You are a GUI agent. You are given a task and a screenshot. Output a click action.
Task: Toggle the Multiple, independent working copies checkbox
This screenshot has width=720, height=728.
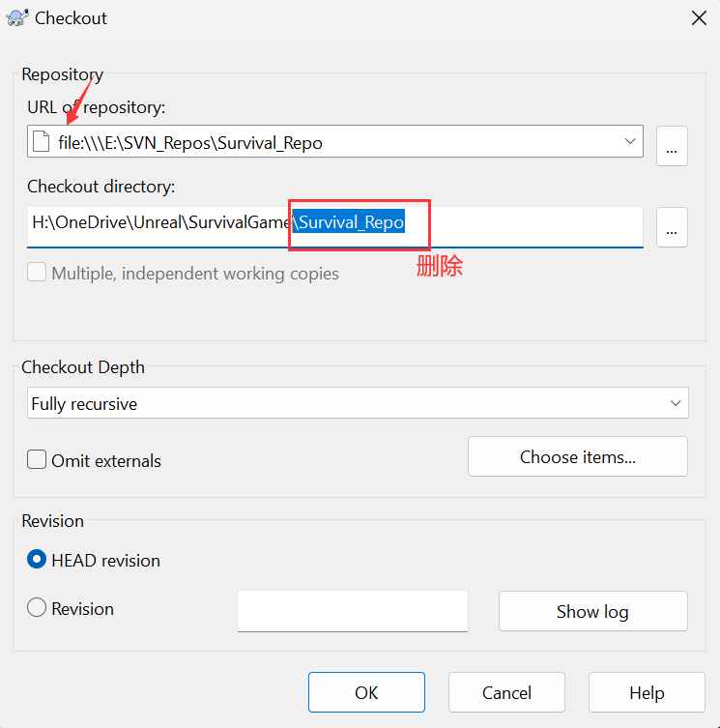pyautogui.click(x=37, y=273)
